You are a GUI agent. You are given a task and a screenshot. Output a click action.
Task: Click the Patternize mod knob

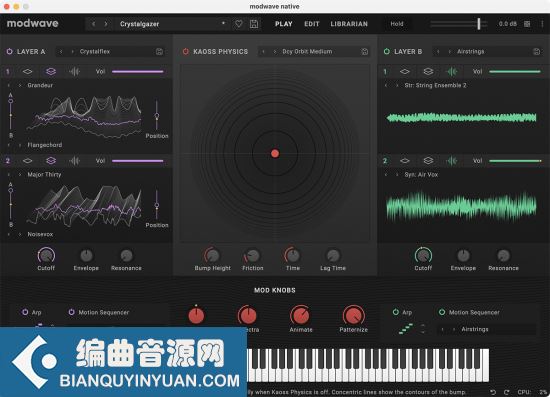click(354, 315)
